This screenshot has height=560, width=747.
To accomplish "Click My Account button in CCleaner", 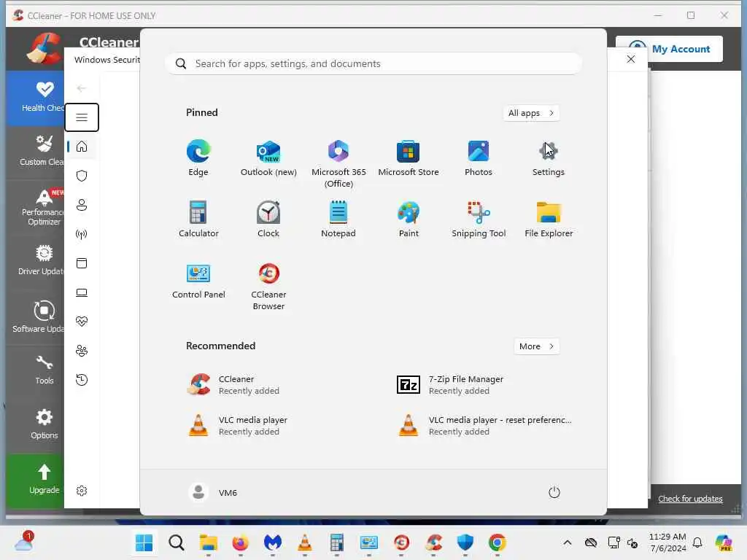I will [x=669, y=49].
